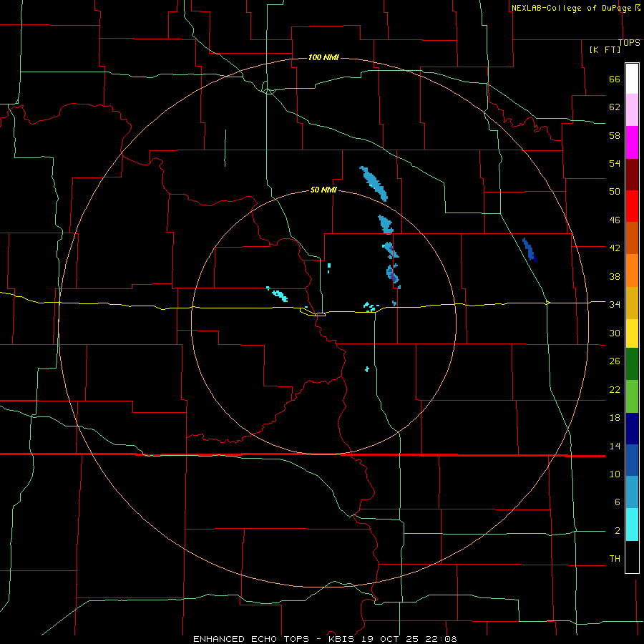Image resolution: width=644 pixels, height=644 pixels.
Task: Click the NEXLAB-College of DuPage label
Action: click(571, 8)
